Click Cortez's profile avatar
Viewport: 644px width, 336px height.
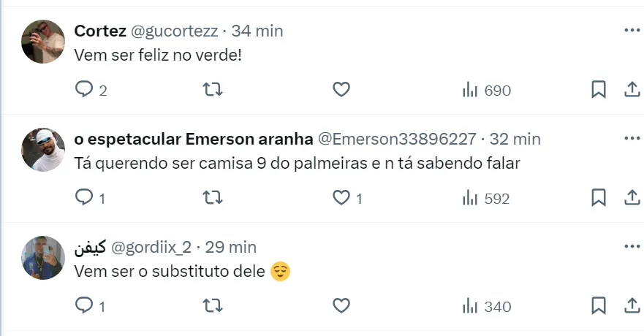(x=44, y=42)
